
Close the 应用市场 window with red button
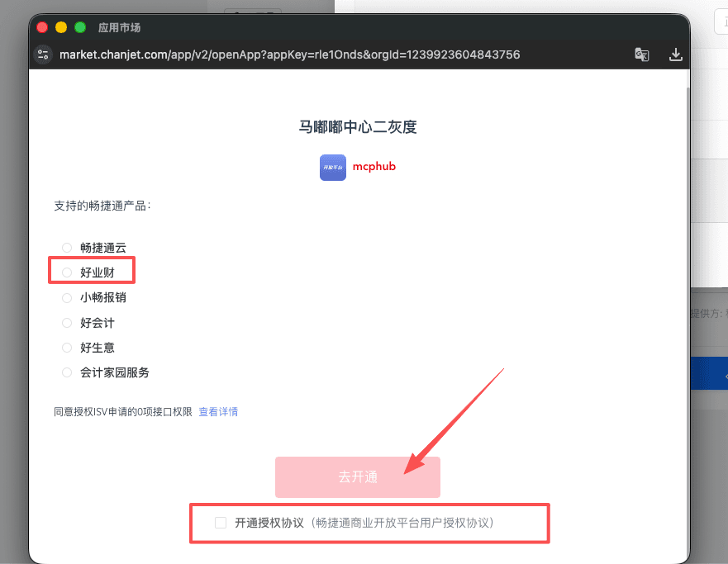click(42, 27)
